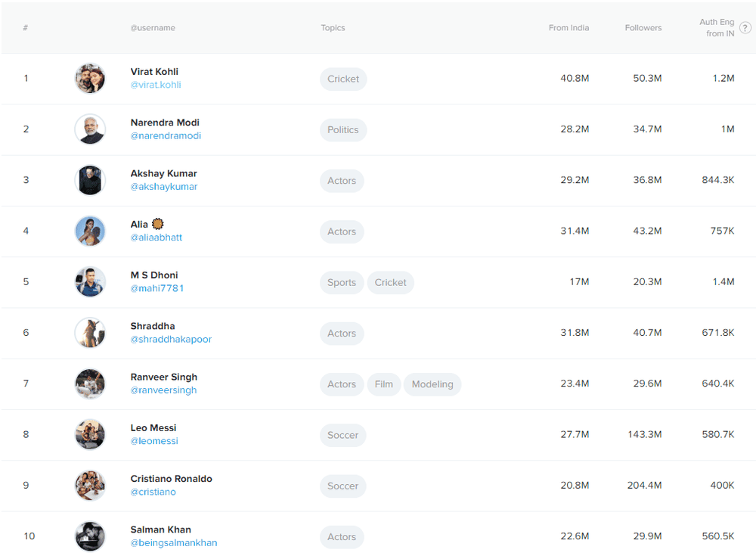Open M S Dhoni's avatar thumbnail
Image resolution: width=756 pixels, height=559 pixels.
click(90, 282)
